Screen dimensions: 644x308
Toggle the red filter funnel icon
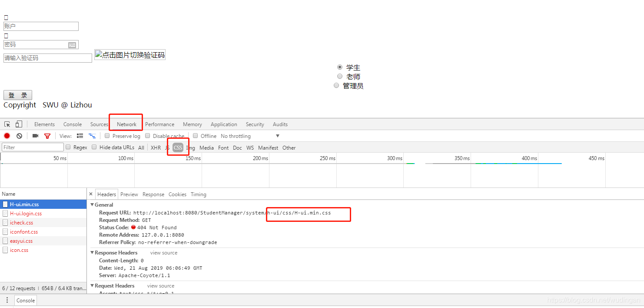47,136
